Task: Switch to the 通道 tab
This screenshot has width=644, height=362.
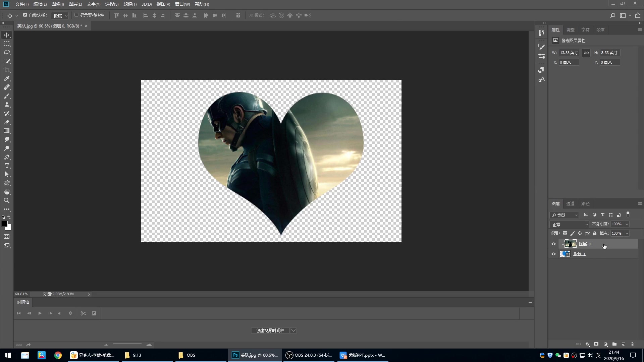Action: pos(570,203)
